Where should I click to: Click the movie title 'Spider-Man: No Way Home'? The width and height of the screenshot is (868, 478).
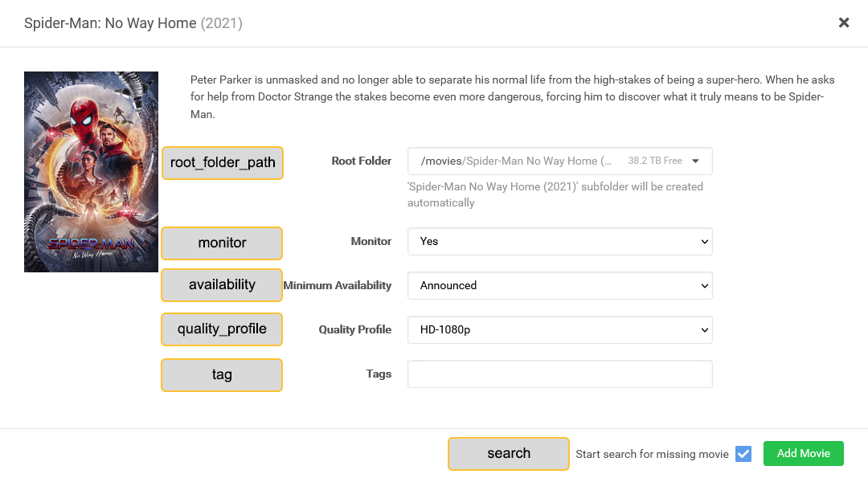[110, 23]
